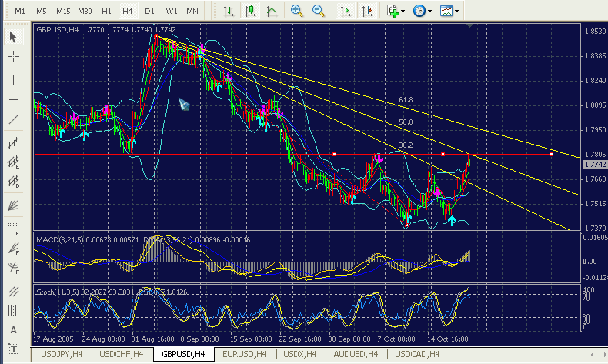Screen dimensions: 608x364
Task: Open the periodicity clock dropdown
Action: point(421,11)
